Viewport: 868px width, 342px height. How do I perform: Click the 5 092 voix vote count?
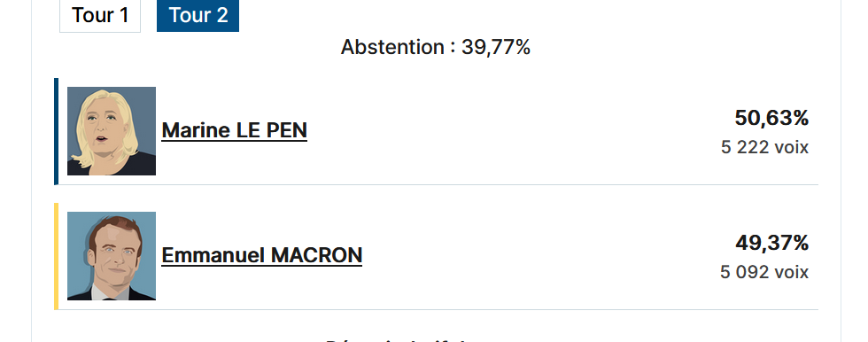tap(764, 272)
